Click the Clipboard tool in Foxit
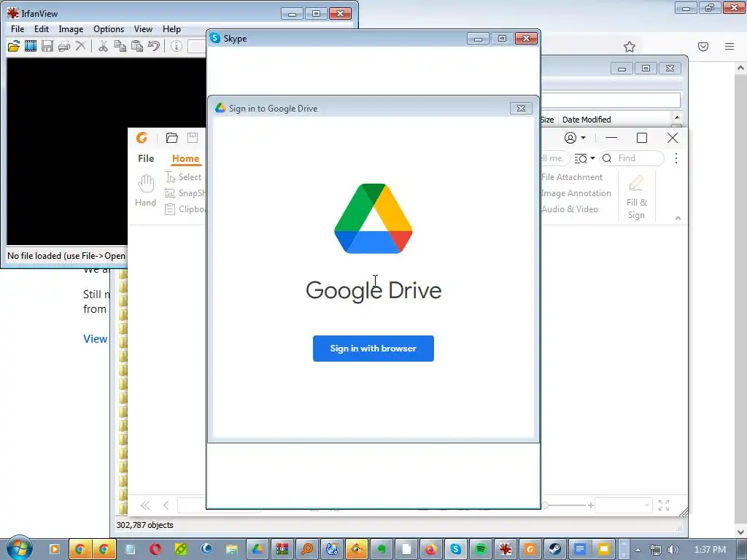 [x=185, y=209]
